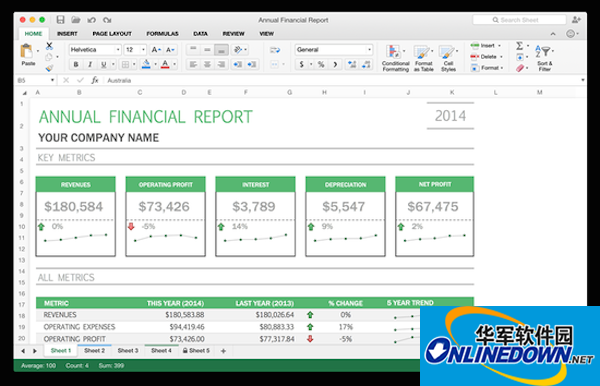Click the Copy icon
The height and width of the screenshot is (386, 600).
tap(49, 57)
